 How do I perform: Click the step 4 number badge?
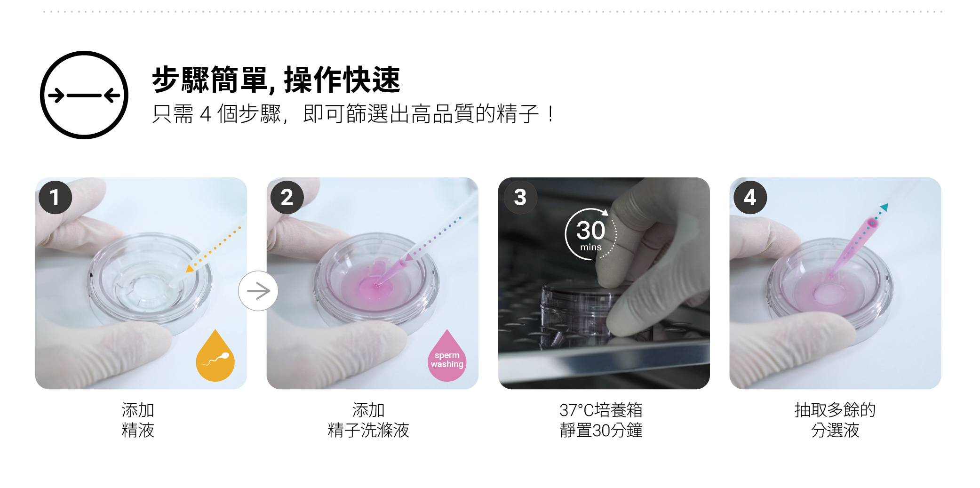750,197
